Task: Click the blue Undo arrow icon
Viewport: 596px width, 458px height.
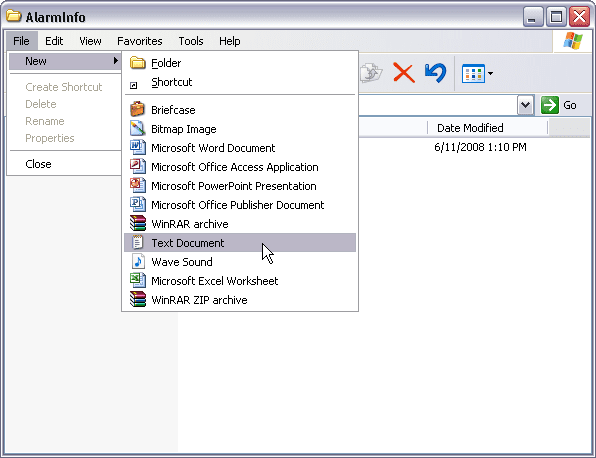Action: click(x=435, y=73)
